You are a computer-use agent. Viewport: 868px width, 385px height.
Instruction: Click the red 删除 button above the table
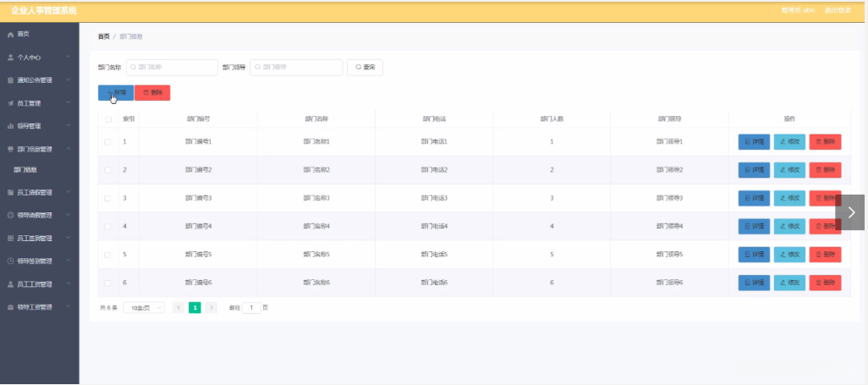pos(152,92)
